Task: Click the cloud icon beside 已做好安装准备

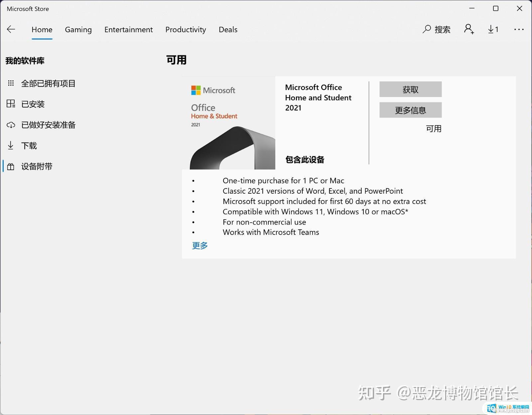Action: 11,125
